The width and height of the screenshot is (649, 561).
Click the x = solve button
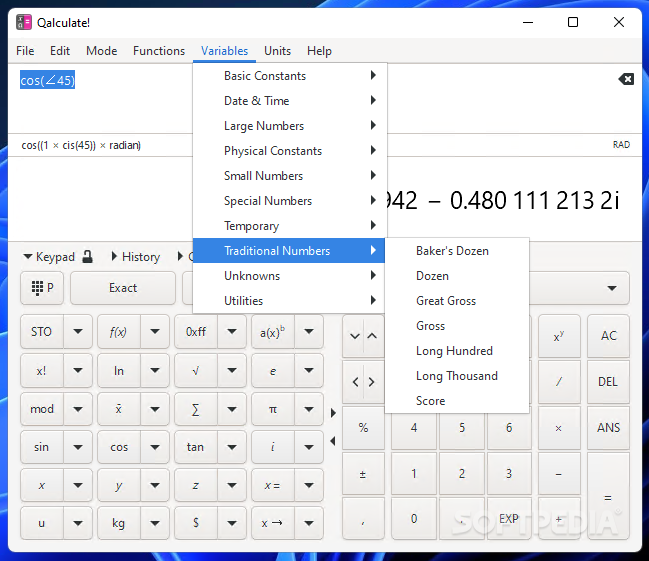pos(273,485)
